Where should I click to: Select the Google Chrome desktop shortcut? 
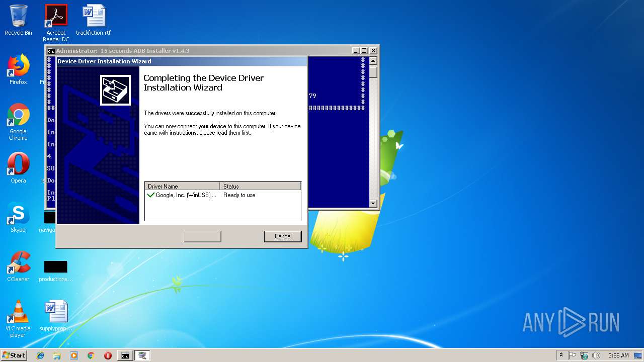click(18, 122)
